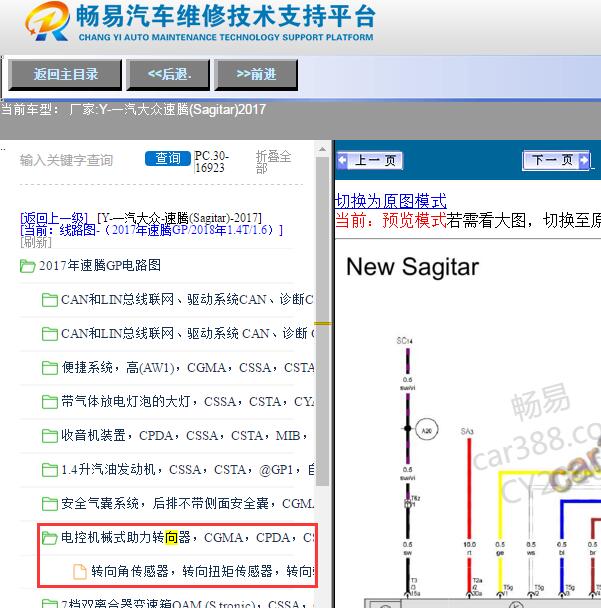Click the SC14 fuse label in diagram
Image resolution: width=601 pixels, height=608 pixels.
(404, 341)
